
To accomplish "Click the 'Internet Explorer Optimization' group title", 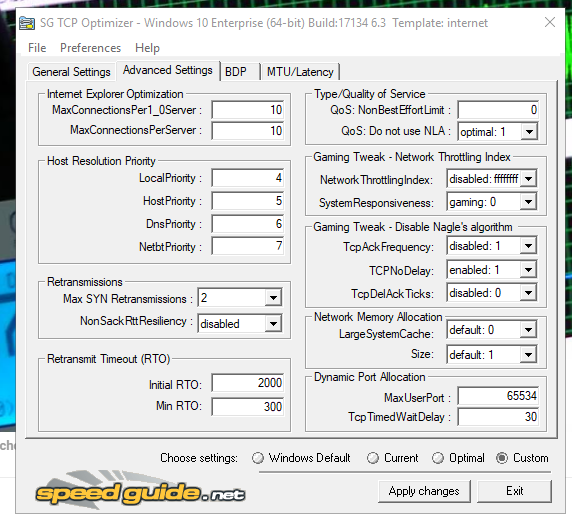I will pyautogui.click(x=115, y=94).
